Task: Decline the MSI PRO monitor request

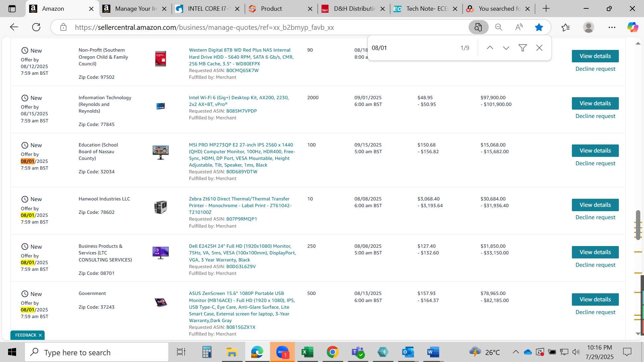Action: pyautogui.click(x=595, y=163)
